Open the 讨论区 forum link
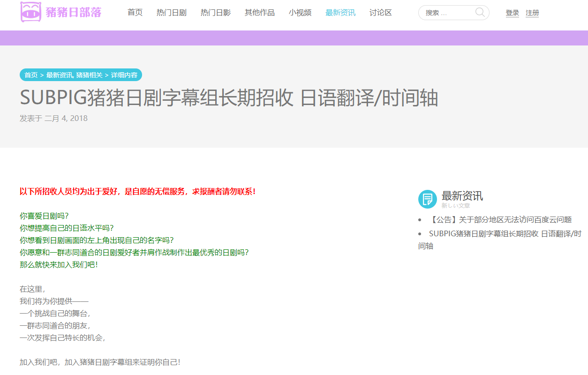 click(381, 13)
